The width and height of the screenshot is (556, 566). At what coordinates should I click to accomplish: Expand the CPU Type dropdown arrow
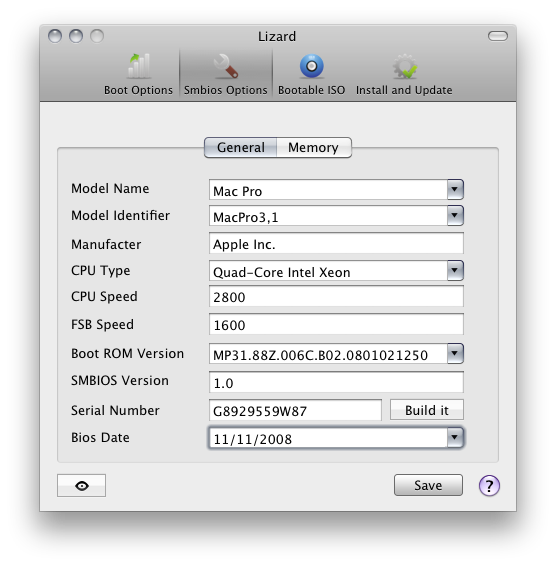pyautogui.click(x=455, y=270)
